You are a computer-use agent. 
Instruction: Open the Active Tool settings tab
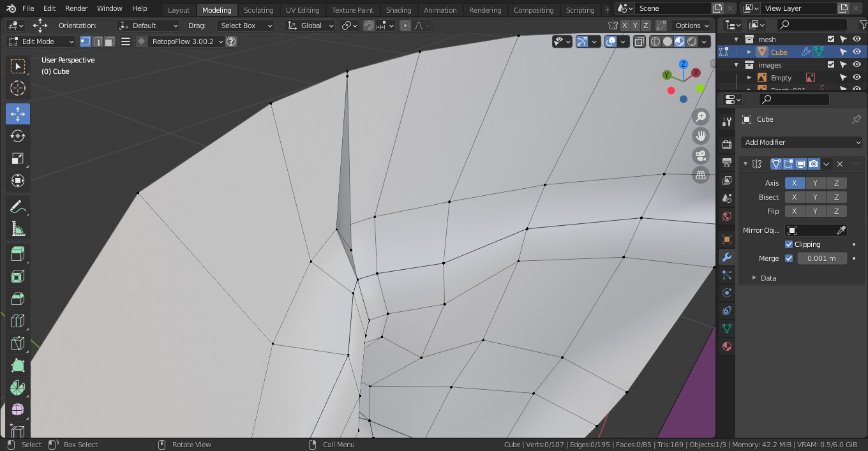(726, 122)
